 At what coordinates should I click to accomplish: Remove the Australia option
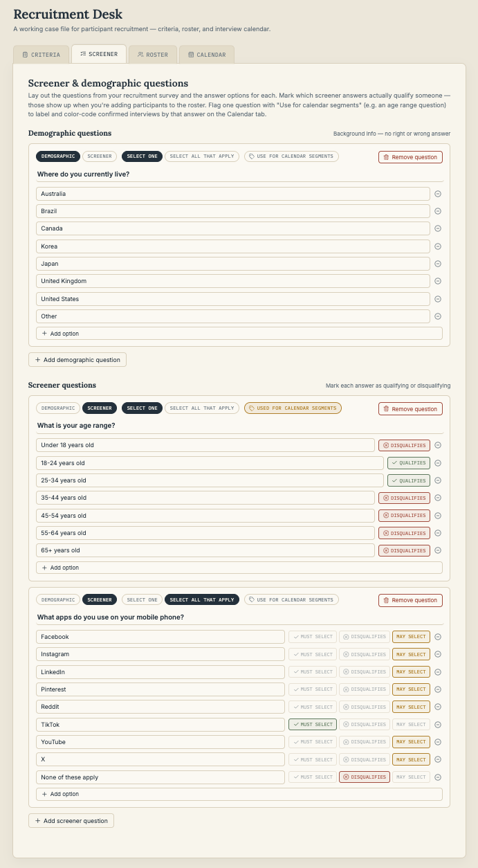(x=438, y=194)
